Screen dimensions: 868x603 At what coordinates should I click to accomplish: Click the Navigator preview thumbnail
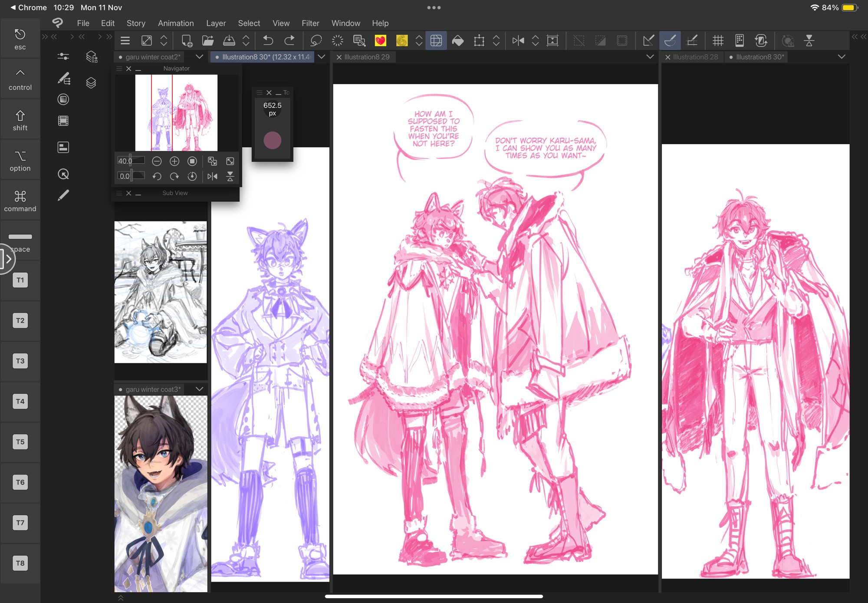176,113
